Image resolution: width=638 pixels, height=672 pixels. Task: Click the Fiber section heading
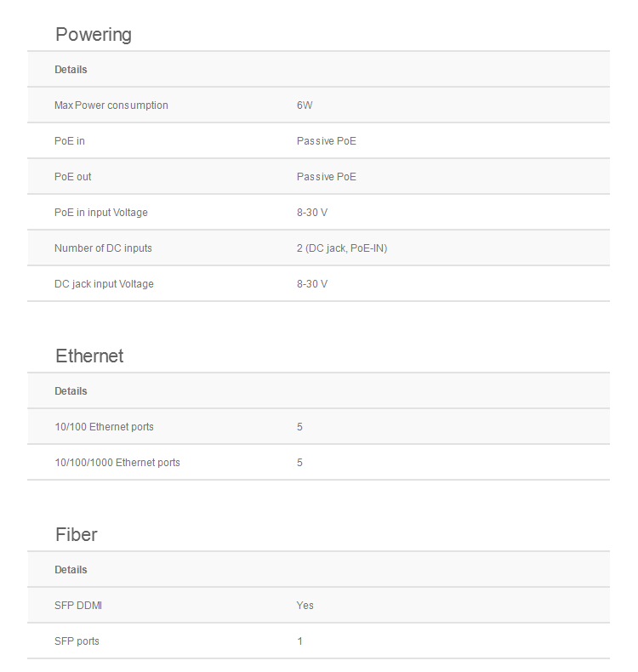click(77, 535)
